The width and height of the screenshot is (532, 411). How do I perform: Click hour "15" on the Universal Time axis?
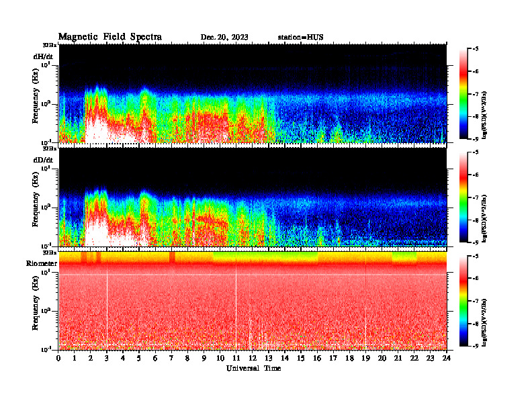tap(301, 358)
